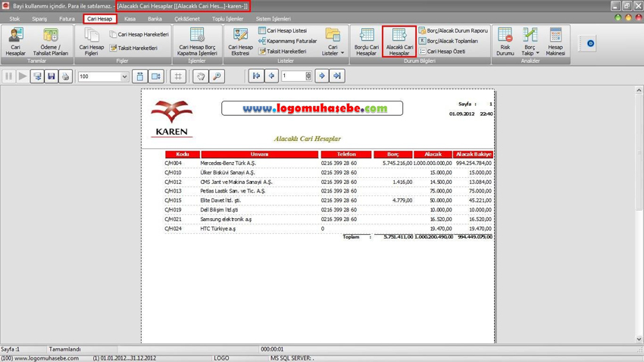Click Dell Bilişim ltd.şti entry

[x=219, y=210]
